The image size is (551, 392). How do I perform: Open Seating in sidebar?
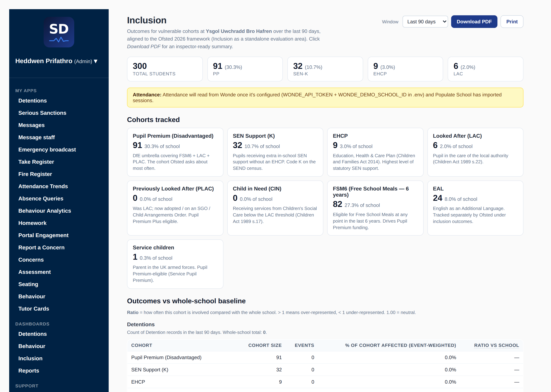(x=28, y=284)
